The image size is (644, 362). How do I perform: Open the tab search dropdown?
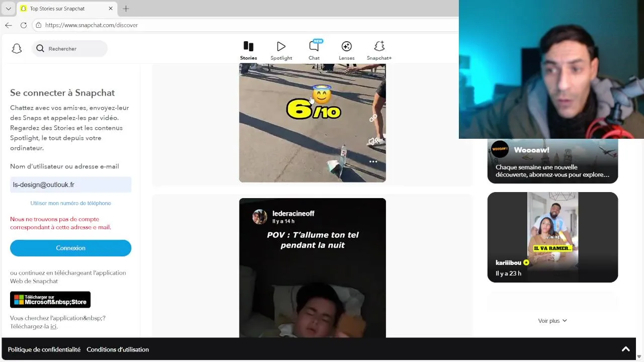pos(8,9)
